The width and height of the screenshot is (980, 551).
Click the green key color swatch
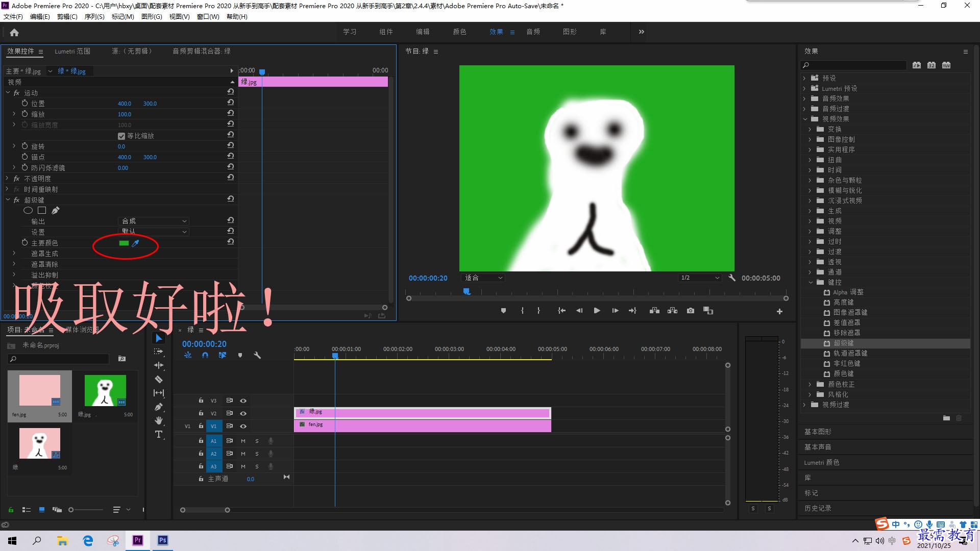click(x=124, y=243)
